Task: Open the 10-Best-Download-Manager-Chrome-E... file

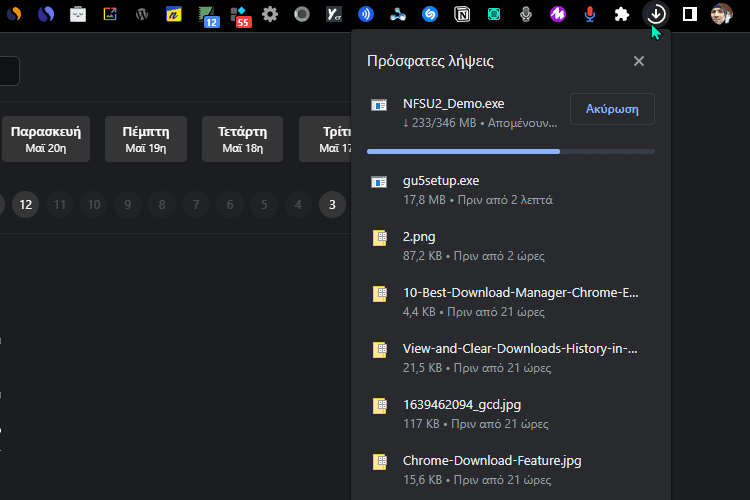Action: (x=510, y=302)
